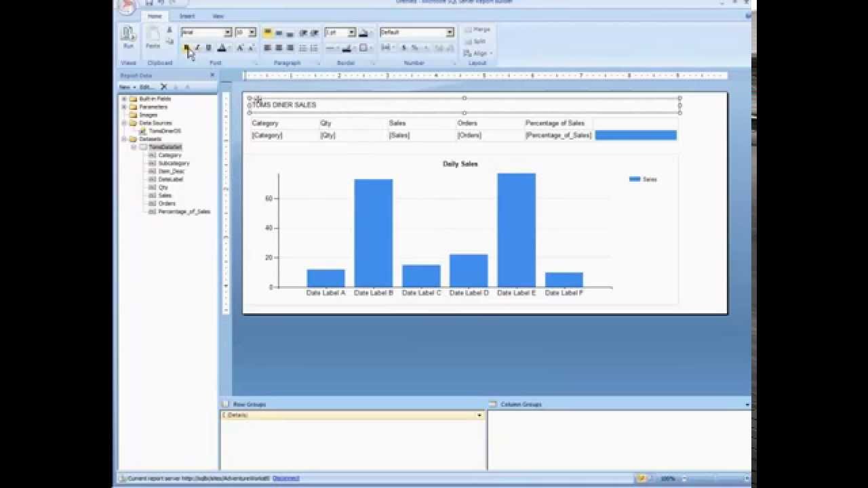Viewport: 868px width, 488px height.
Task: Switch to the Home ribbon tab
Action: point(155,16)
